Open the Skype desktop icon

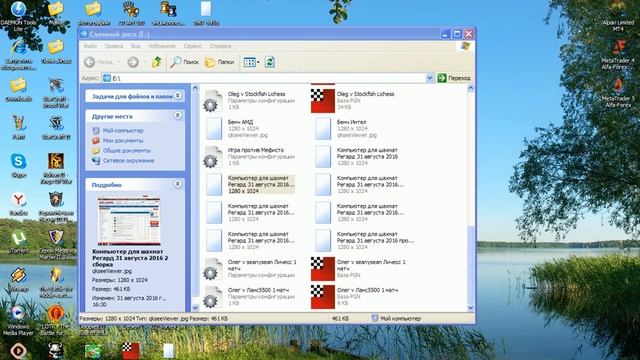coord(18,166)
